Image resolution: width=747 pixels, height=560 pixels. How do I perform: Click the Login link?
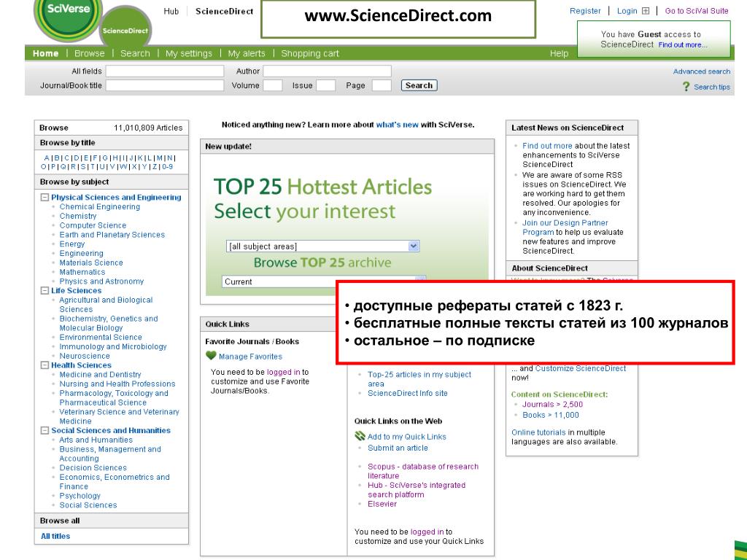[627, 11]
